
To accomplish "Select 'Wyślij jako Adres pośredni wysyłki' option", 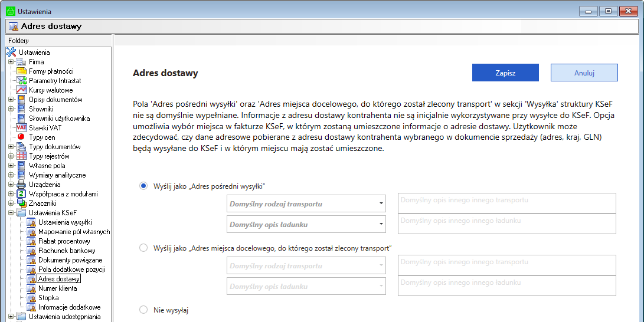I will [x=143, y=186].
